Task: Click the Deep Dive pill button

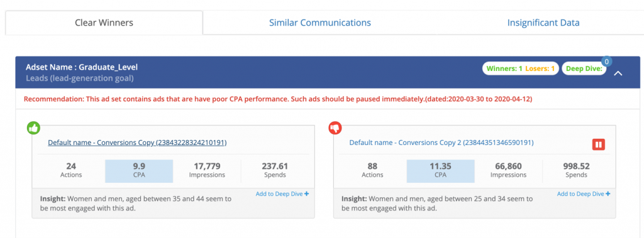Action: [584, 68]
